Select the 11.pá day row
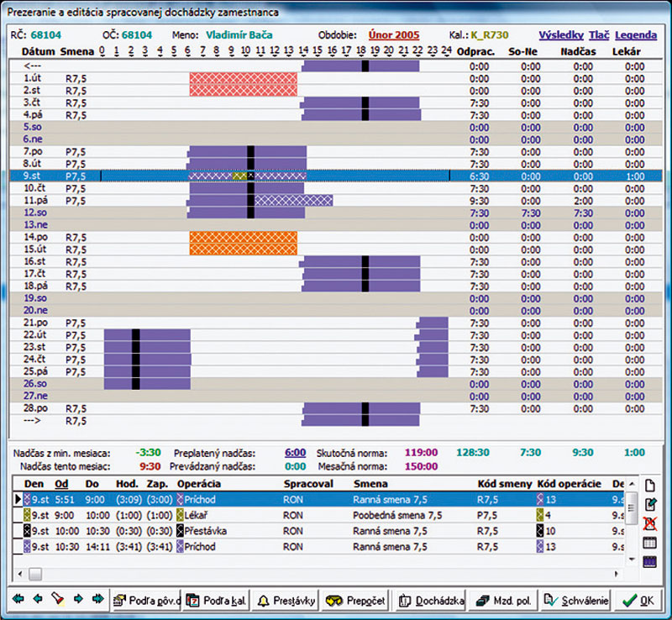 click(x=34, y=201)
